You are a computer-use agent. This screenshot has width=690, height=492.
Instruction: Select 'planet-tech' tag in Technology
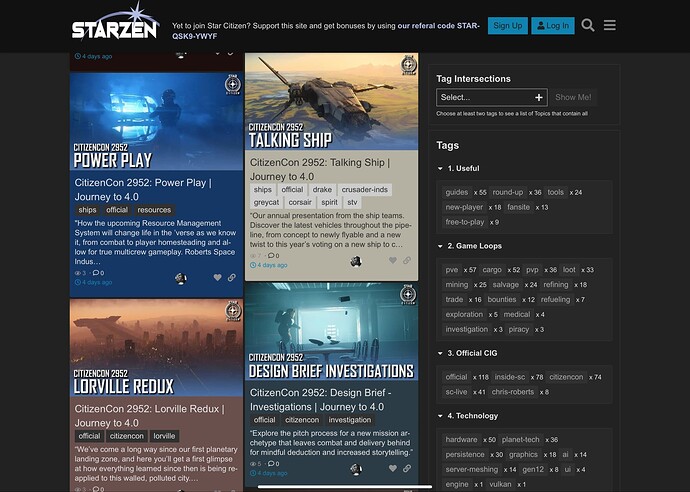pos(521,440)
